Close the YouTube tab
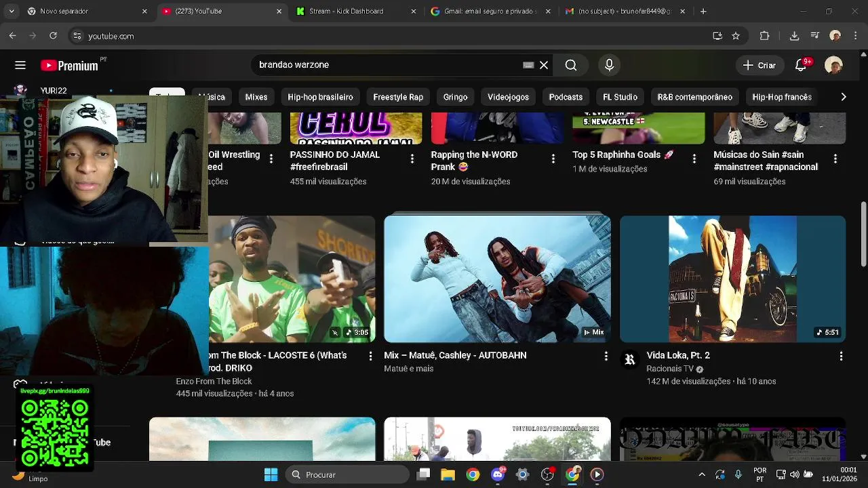The height and width of the screenshot is (488, 868). [279, 12]
